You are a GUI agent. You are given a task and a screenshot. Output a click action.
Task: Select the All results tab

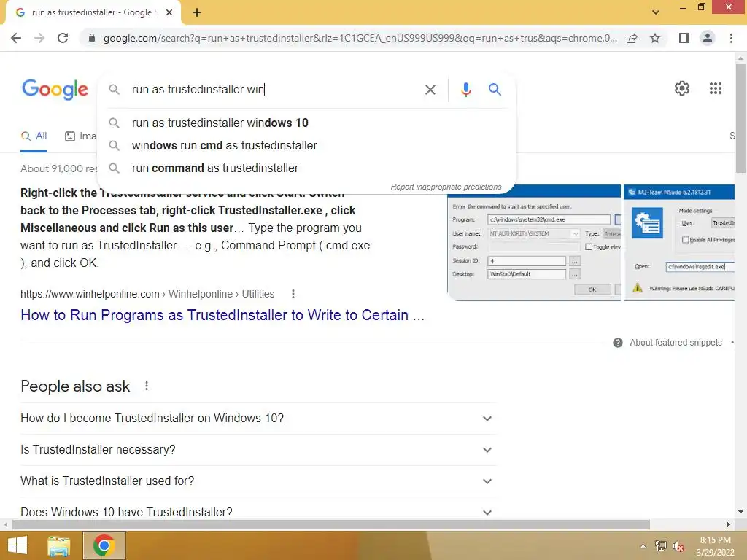coord(34,136)
